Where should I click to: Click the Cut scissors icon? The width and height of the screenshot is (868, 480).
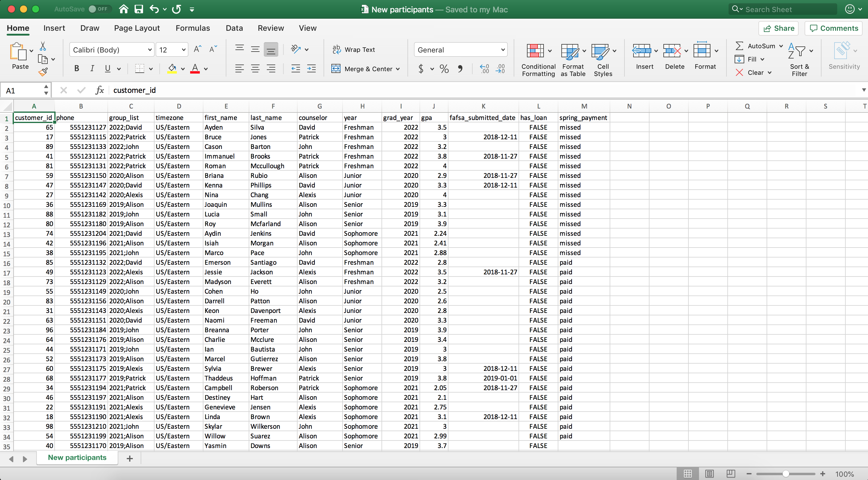tap(43, 46)
